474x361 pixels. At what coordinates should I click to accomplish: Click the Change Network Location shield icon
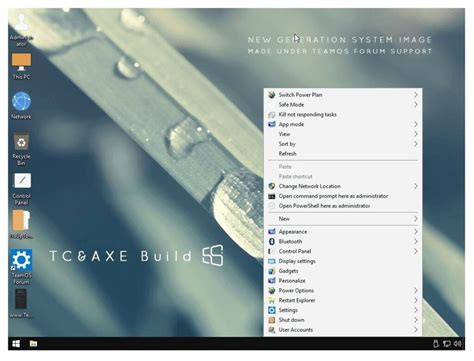tap(272, 186)
